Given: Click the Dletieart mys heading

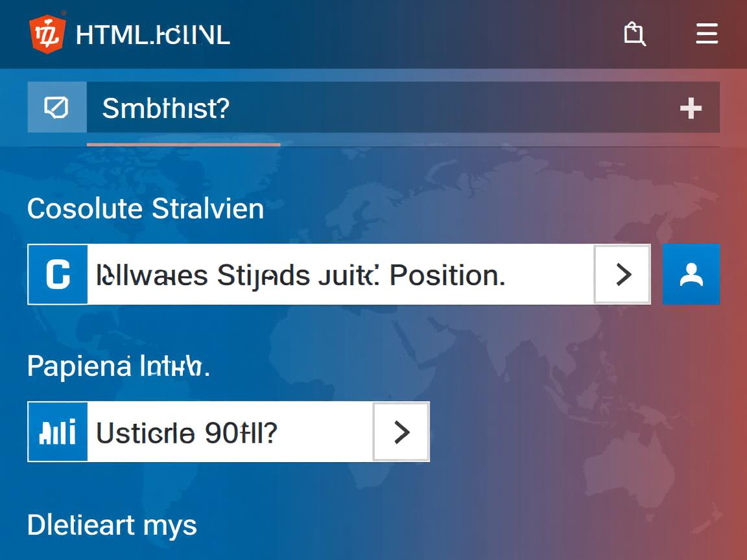Looking at the screenshot, I should [112, 524].
